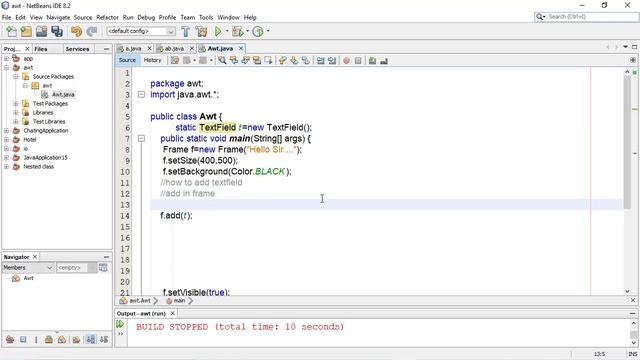Click the Comment icon in editor toolbar
640x360 pixels.
click(x=372, y=61)
